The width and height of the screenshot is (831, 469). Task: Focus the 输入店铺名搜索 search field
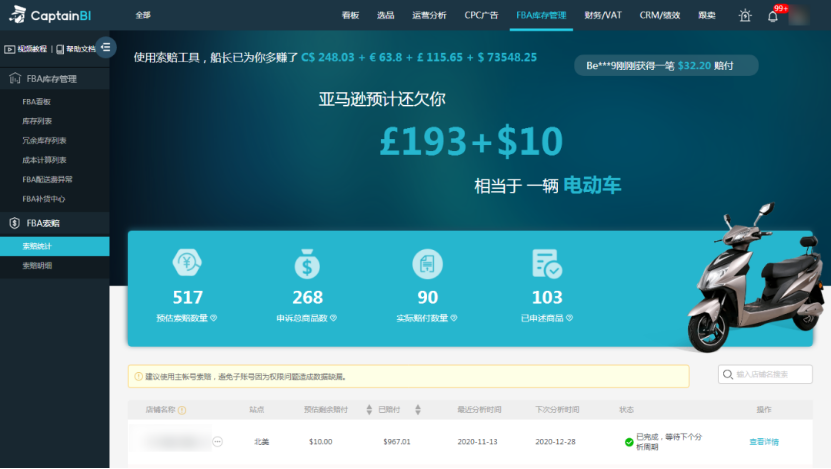point(765,374)
